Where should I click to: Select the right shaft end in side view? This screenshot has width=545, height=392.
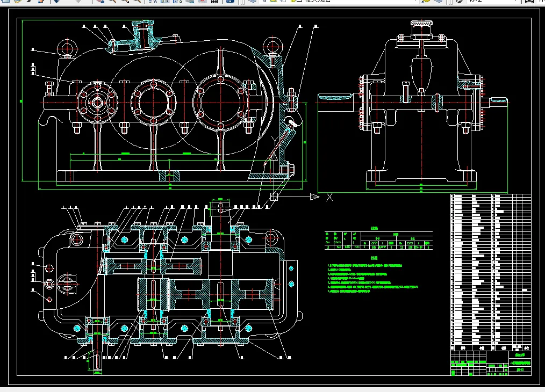[x=498, y=102]
